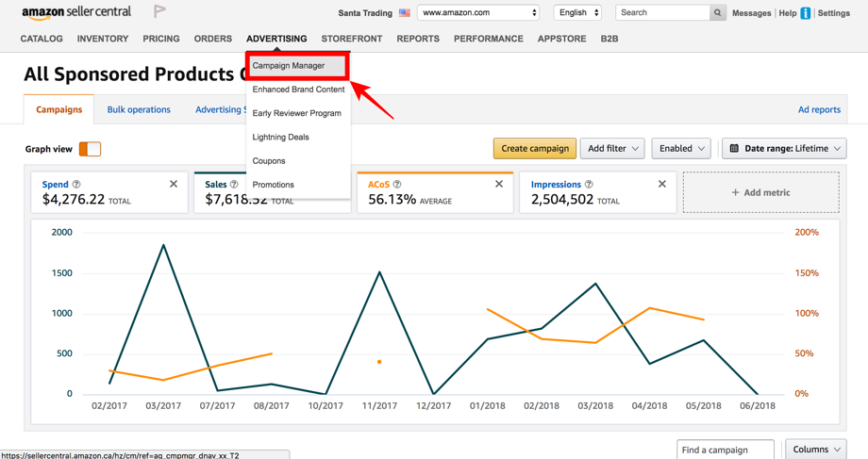Focus the top Search field
Image resolution: width=868 pixels, height=459 pixels.
tap(662, 12)
